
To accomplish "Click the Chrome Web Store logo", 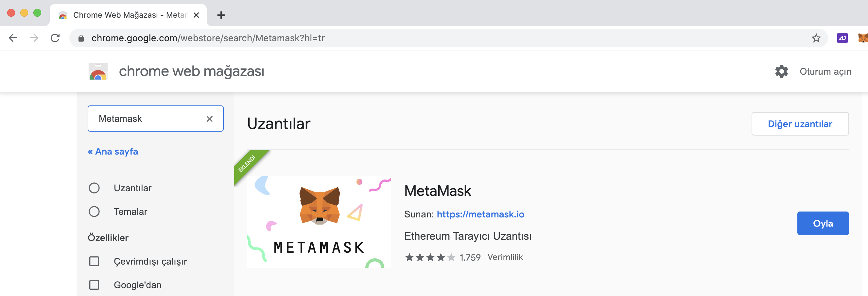I will pos(98,72).
